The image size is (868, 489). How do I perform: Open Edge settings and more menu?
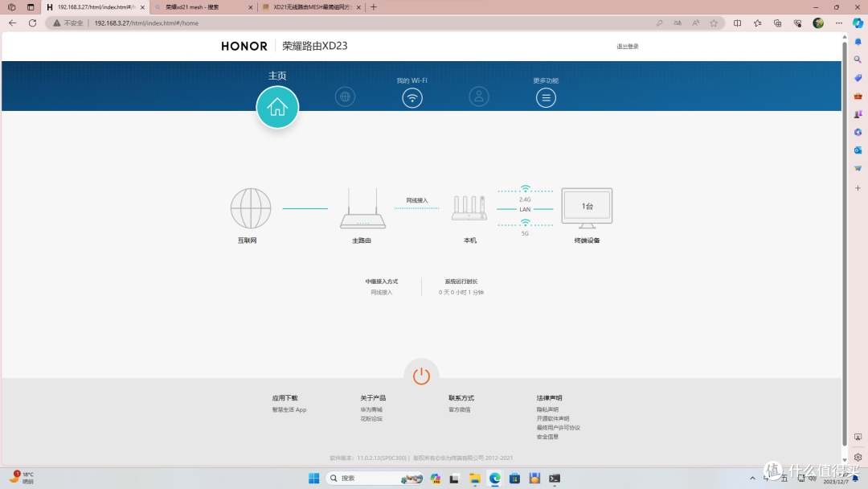pyautogui.click(x=838, y=23)
